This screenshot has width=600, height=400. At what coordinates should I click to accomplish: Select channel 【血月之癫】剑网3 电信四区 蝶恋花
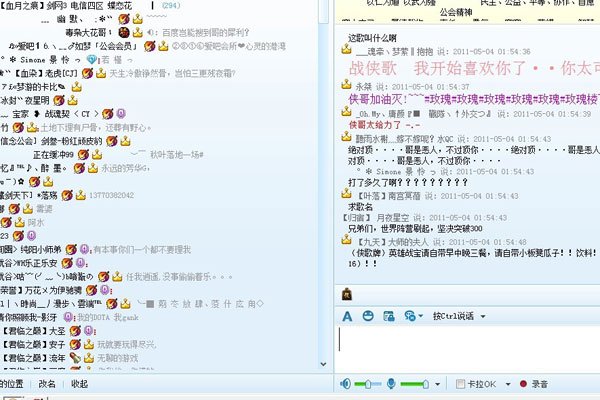point(66,5)
